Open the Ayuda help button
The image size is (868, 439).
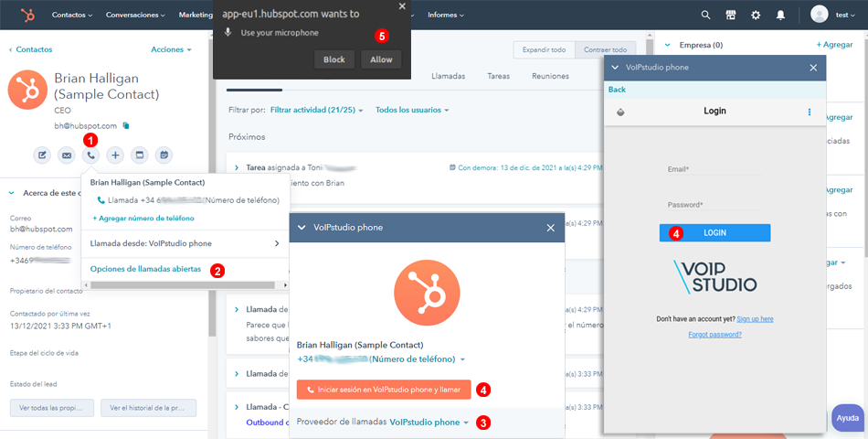pos(848,418)
